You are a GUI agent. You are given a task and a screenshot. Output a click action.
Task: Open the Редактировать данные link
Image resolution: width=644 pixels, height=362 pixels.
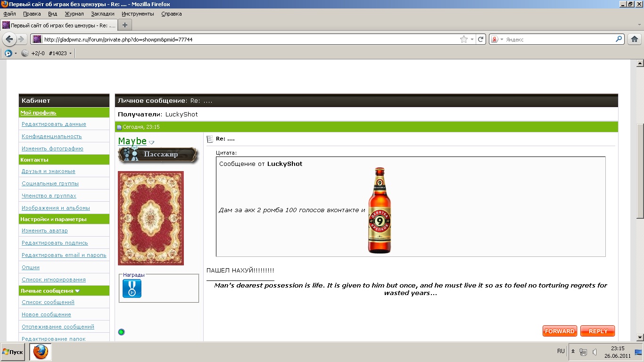coord(54,124)
